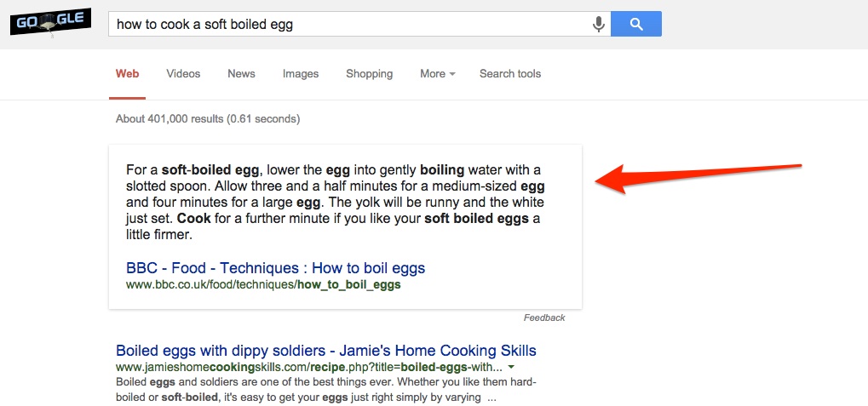Switch to the Videos tab

[x=183, y=74]
